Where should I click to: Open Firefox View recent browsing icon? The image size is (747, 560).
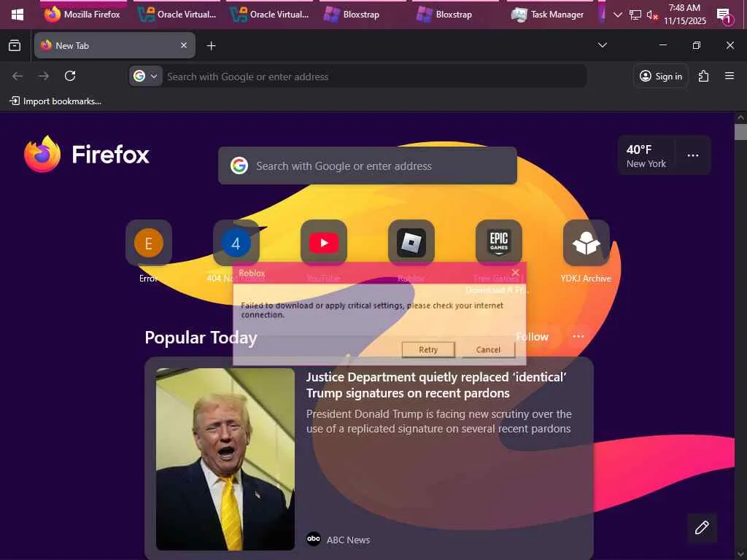coord(15,45)
